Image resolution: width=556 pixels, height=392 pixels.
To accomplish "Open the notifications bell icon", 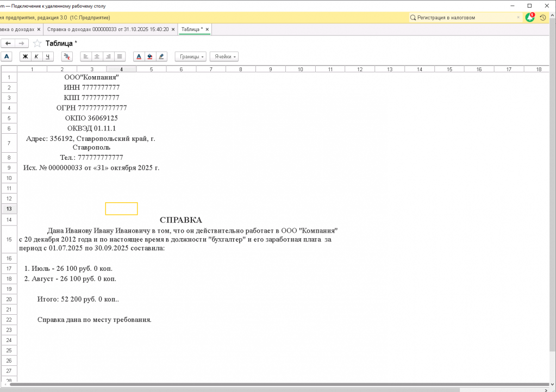I will 530,17.
